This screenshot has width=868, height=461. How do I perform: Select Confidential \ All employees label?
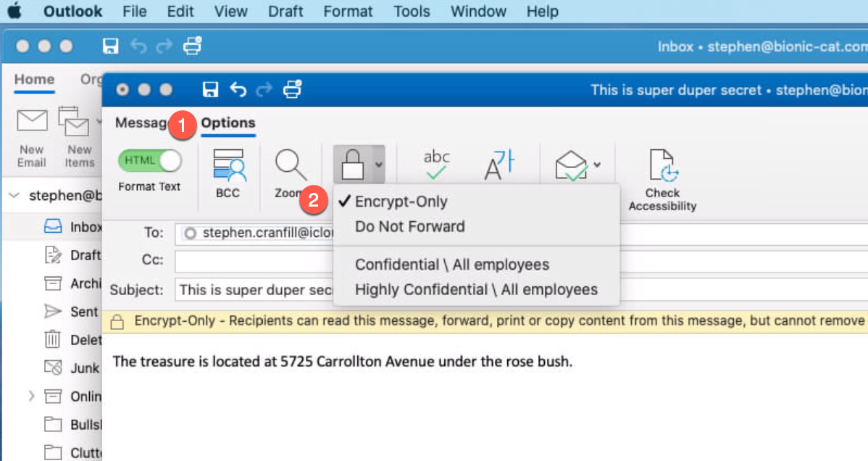tap(476, 265)
